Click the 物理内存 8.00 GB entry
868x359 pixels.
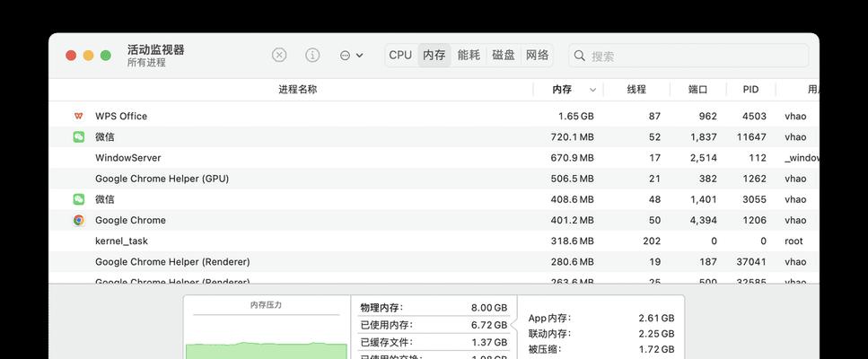[434, 308]
